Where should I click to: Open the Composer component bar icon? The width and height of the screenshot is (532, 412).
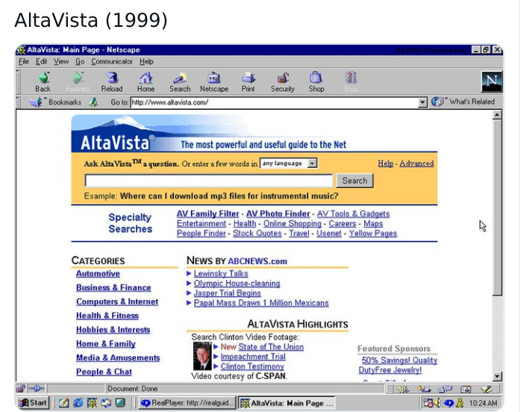tap(486, 389)
